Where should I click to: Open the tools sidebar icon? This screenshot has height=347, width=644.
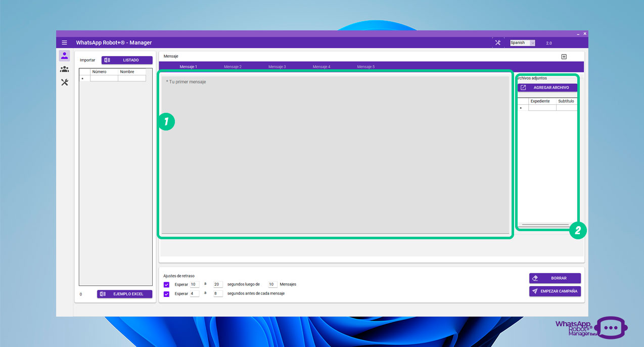(64, 82)
